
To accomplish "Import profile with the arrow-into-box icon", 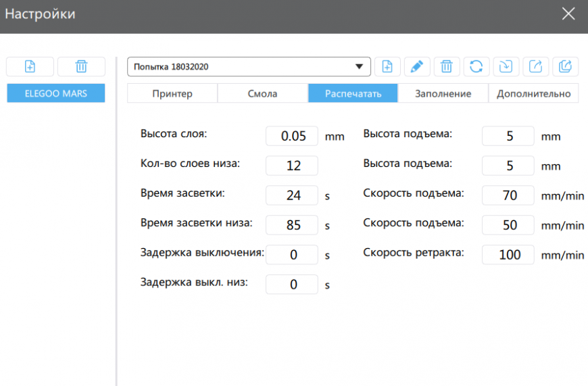I will point(506,66).
